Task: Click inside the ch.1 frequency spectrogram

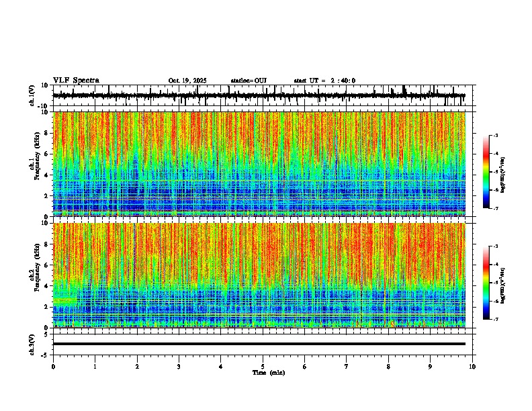Action: [x=259, y=164]
